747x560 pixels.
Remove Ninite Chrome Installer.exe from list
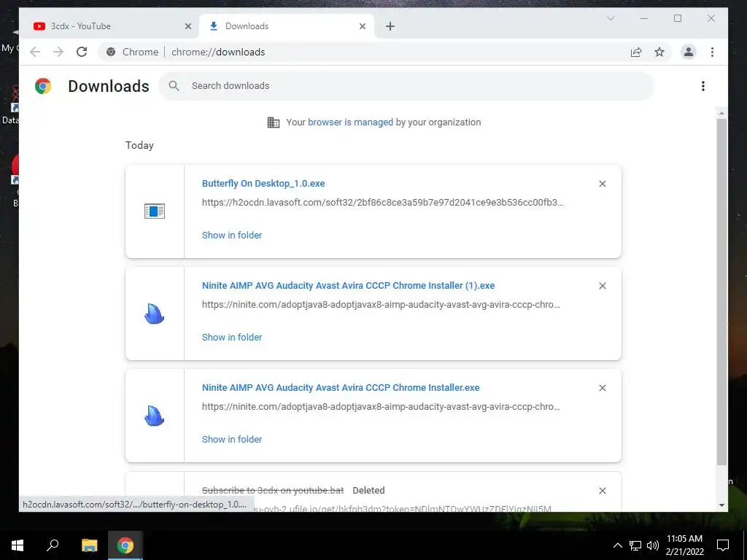603,388
